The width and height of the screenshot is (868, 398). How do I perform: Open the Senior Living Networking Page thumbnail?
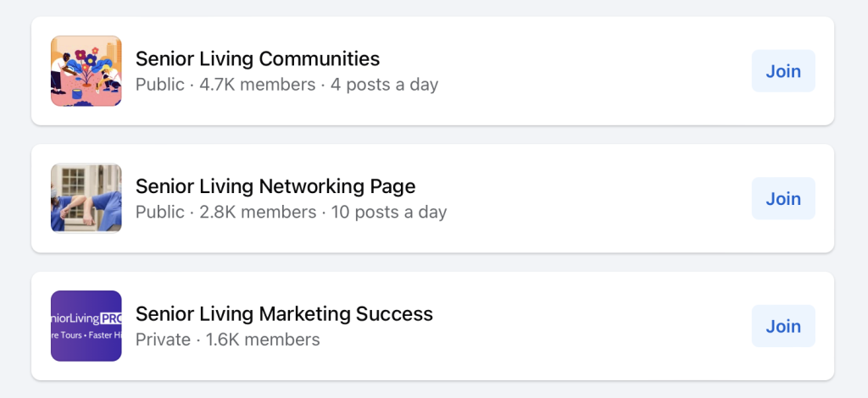[86, 198]
